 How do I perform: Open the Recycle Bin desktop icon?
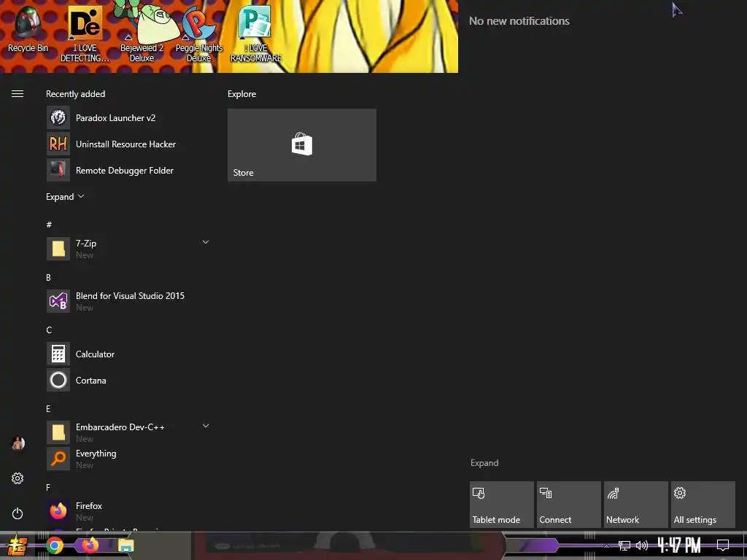[x=28, y=29]
